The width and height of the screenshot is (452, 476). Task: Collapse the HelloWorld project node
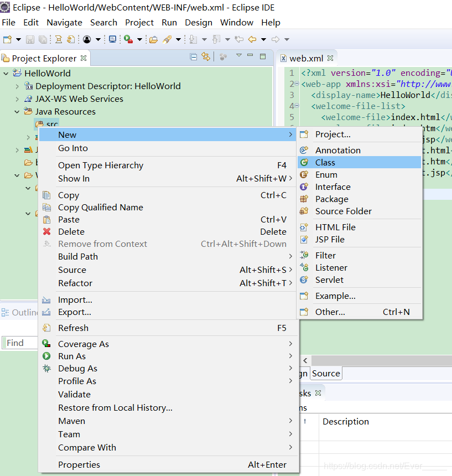point(6,74)
